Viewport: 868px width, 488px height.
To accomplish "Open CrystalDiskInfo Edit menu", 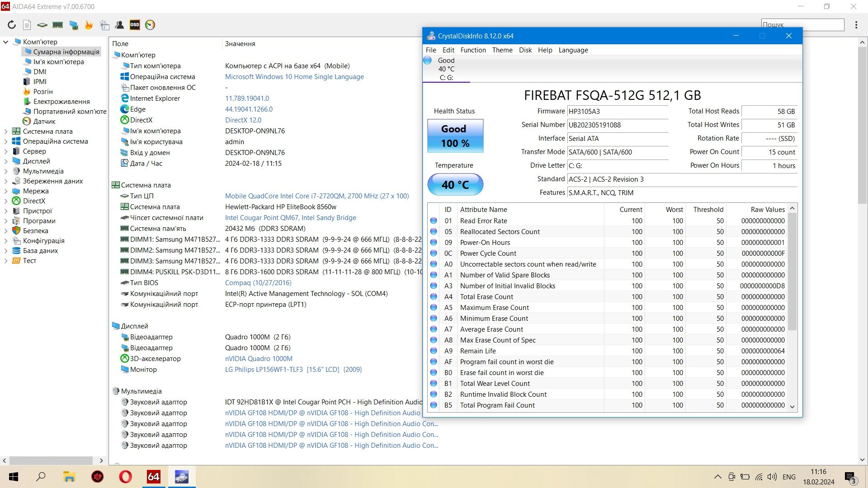I will click(x=448, y=50).
